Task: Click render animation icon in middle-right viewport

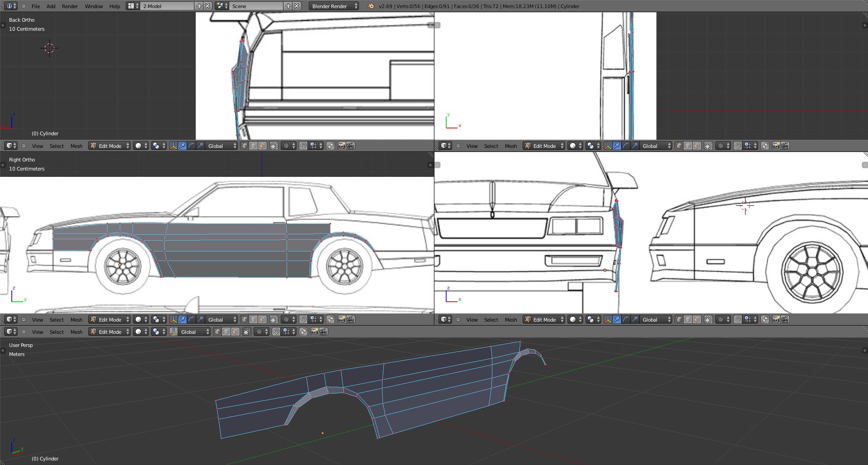Action: click(x=785, y=319)
